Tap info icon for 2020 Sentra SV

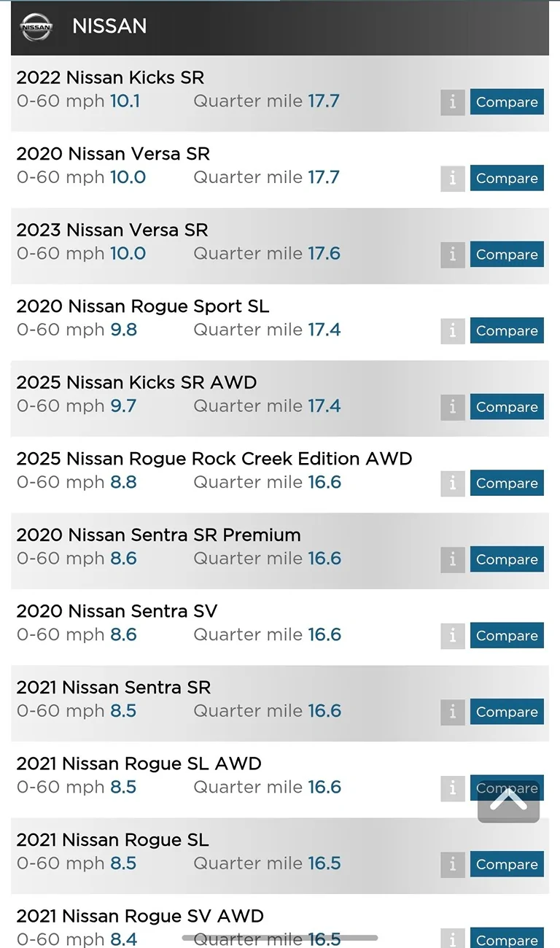click(452, 636)
